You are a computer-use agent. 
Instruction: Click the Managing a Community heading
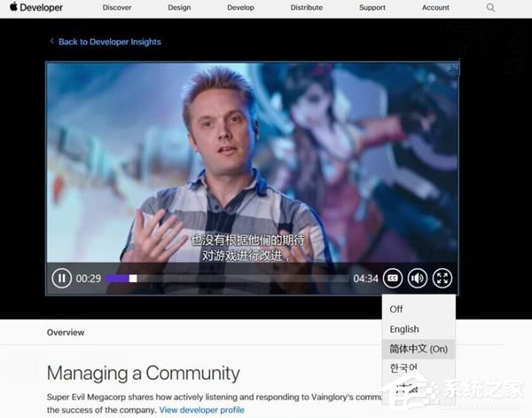(x=143, y=373)
